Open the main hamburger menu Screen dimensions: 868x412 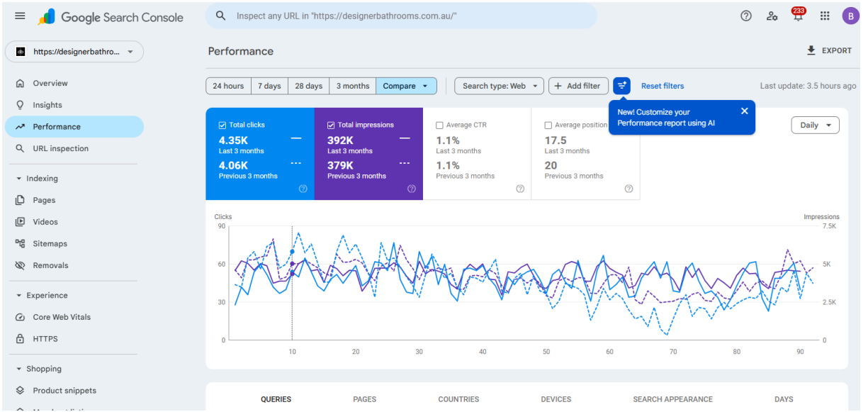(20, 16)
